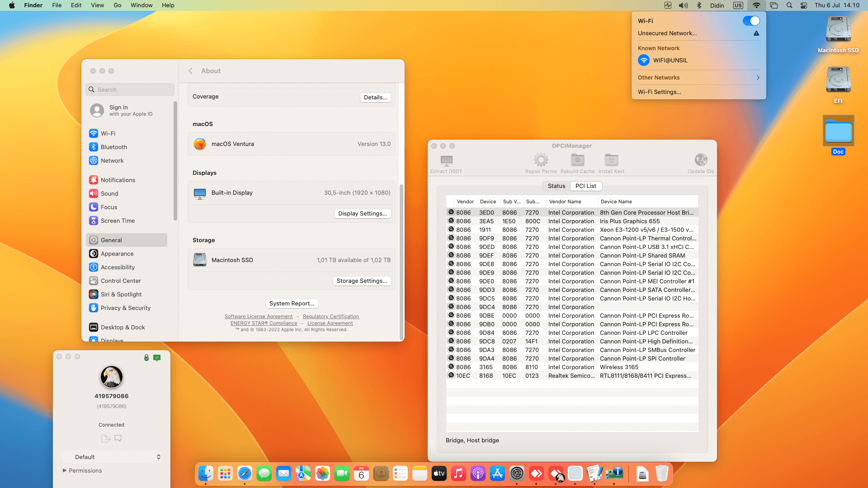Click the settings sidebar Search field
The height and width of the screenshot is (488, 868).
point(130,89)
